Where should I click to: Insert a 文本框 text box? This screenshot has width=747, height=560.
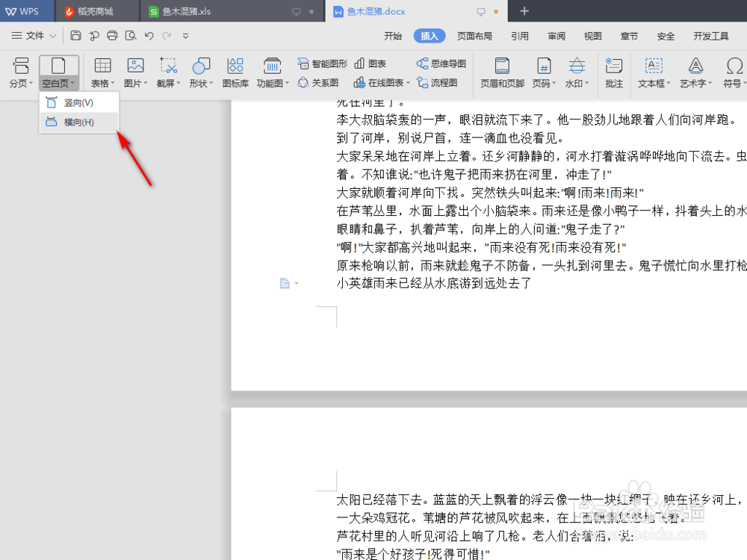[x=654, y=72]
